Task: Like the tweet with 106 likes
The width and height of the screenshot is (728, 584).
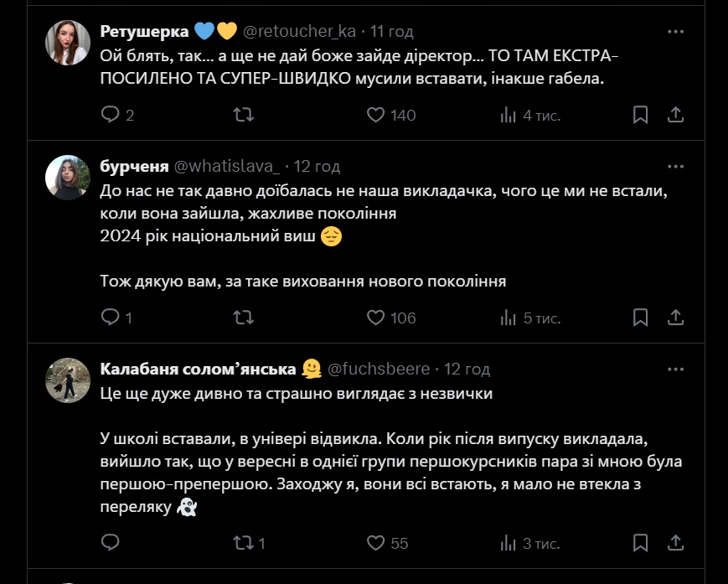Action: (x=376, y=318)
